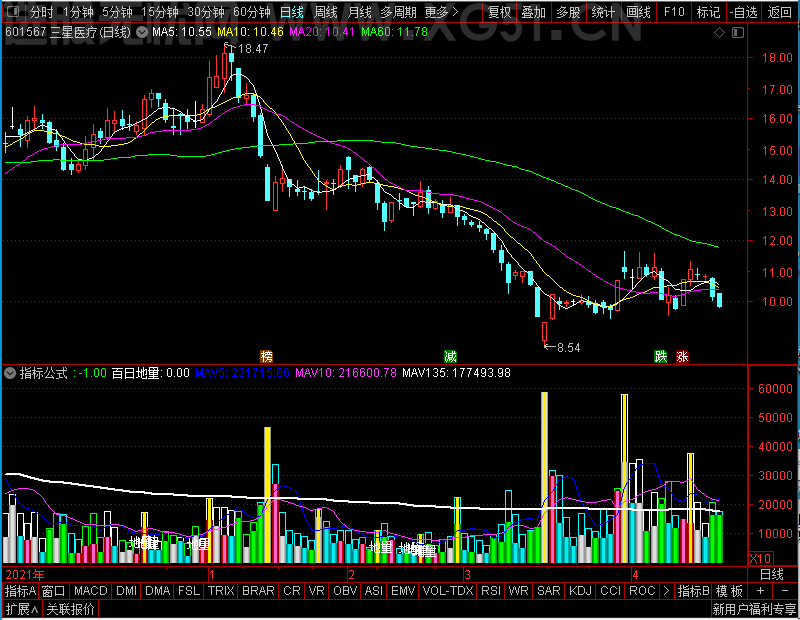Screen dimensions: 800x620
Task: Apply the OBV indicator
Action: (345, 591)
